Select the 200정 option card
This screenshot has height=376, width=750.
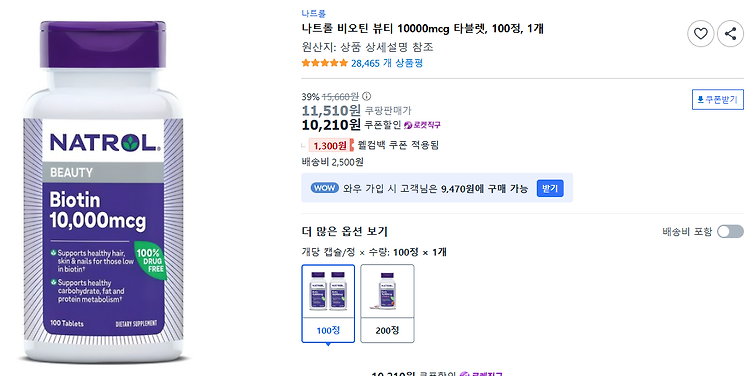[x=387, y=303]
